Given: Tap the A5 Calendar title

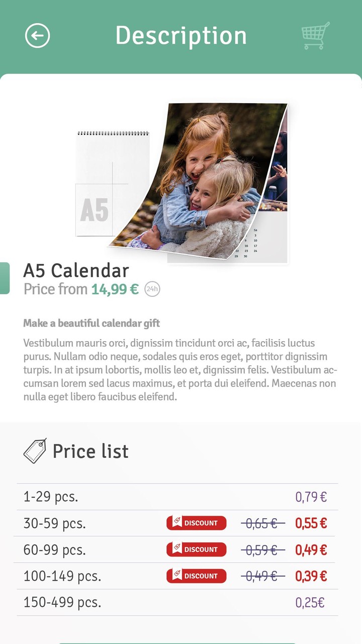Looking at the screenshot, I should click(x=76, y=271).
